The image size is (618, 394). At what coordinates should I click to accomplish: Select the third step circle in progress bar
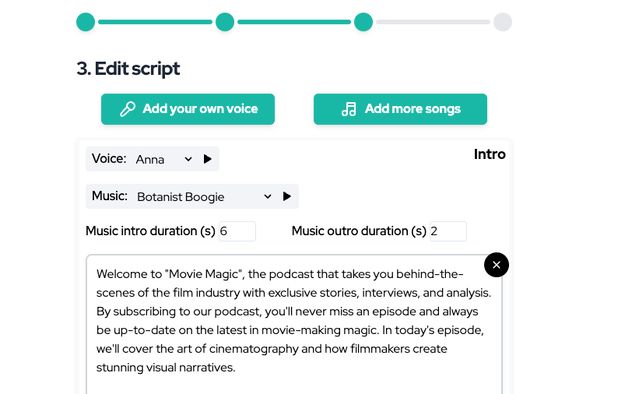coord(363,22)
